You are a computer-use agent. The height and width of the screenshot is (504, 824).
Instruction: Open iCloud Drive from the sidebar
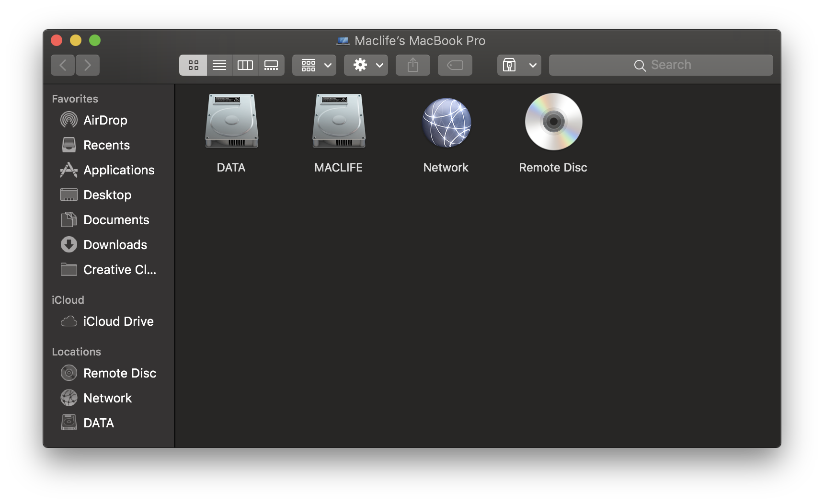[118, 321]
